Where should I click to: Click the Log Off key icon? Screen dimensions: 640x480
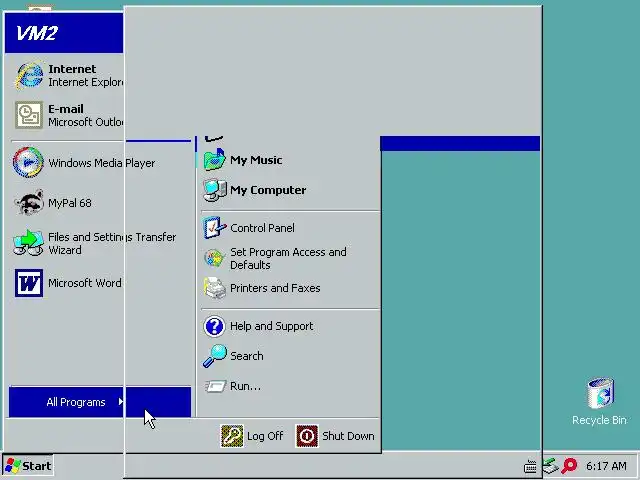pyautogui.click(x=232, y=436)
